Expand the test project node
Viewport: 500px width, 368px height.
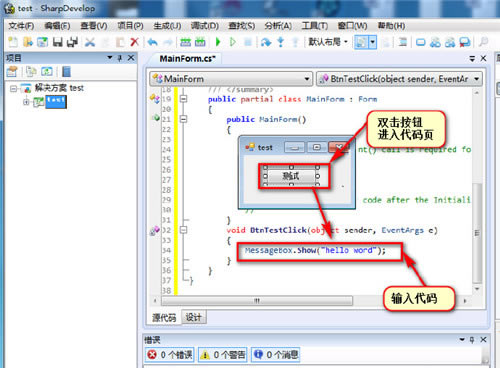tap(26, 102)
